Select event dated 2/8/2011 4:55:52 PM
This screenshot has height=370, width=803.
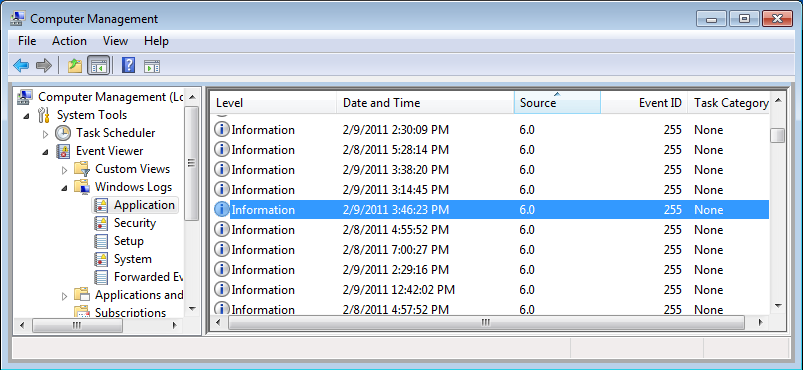pyautogui.click(x=490, y=230)
